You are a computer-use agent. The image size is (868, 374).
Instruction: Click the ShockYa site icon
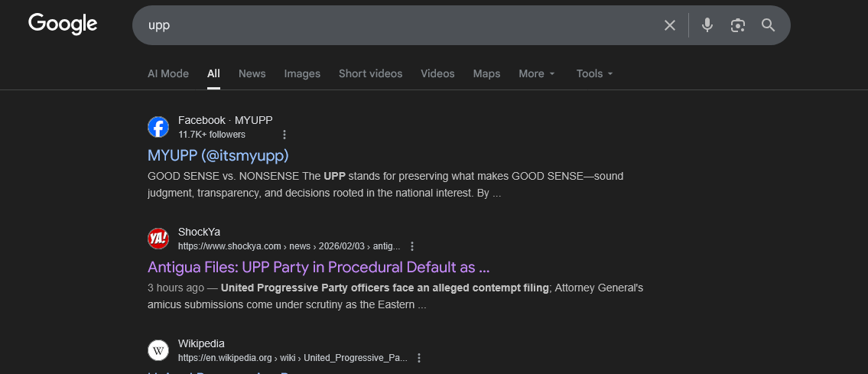click(158, 239)
